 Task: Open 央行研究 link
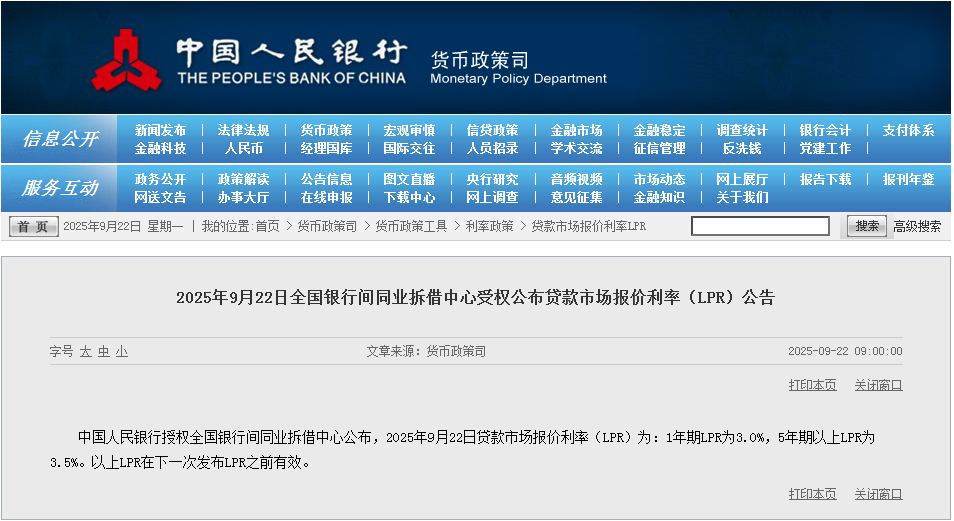pos(492,180)
